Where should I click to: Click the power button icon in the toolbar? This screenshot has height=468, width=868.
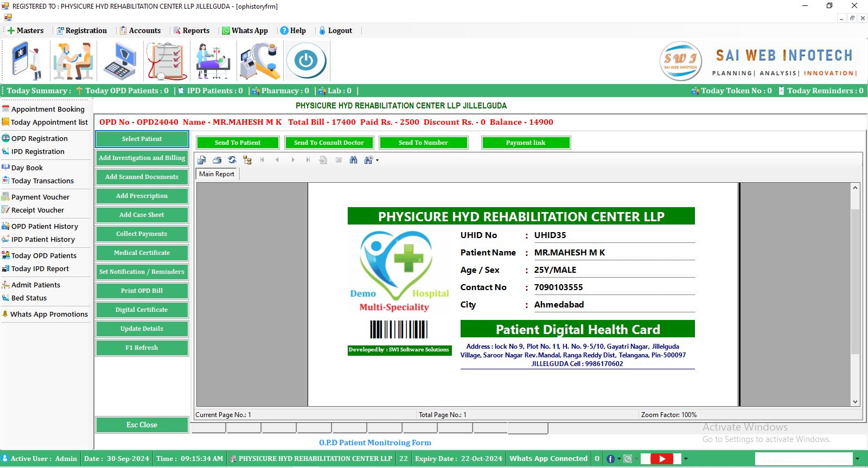pyautogui.click(x=306, y=61)
